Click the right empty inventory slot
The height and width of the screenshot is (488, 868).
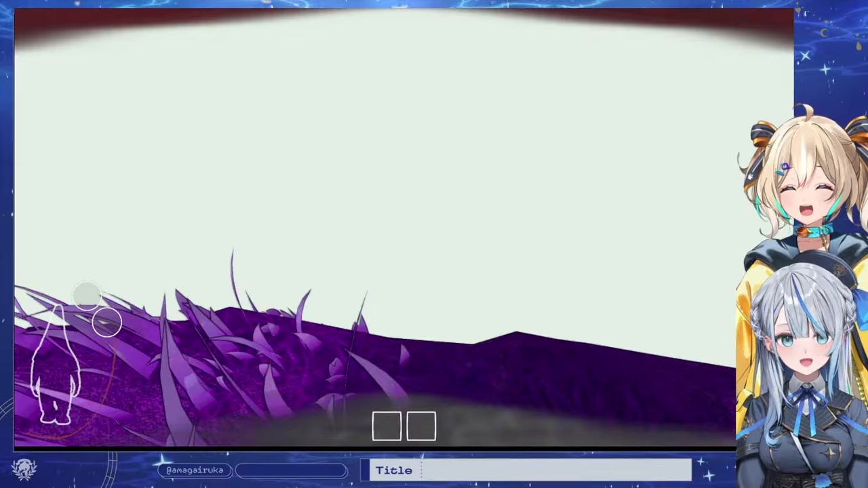pos(421,426)
